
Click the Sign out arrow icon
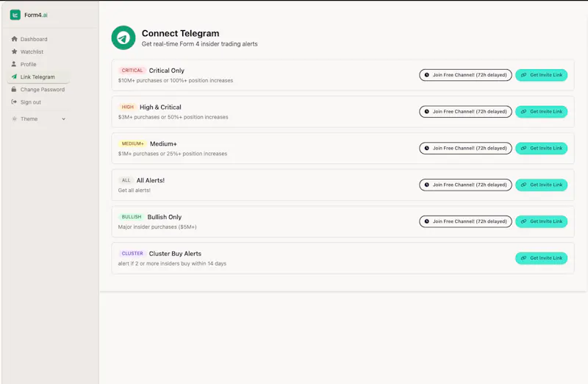coord(14,102)
